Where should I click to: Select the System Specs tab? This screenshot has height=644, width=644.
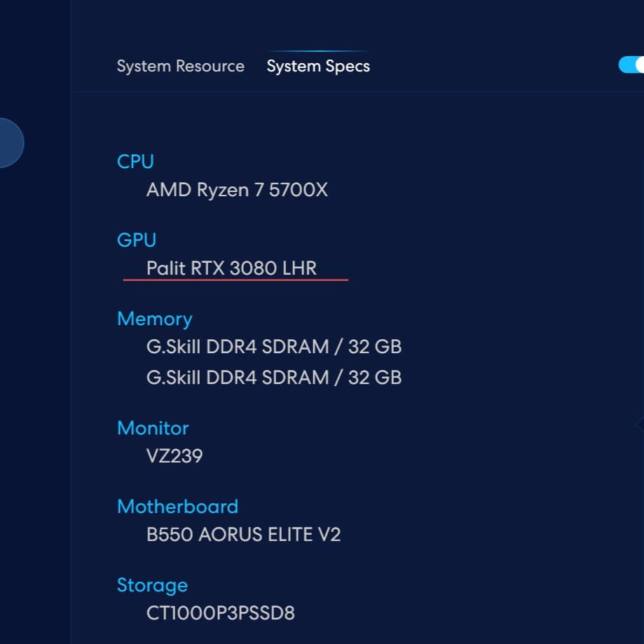318,66
